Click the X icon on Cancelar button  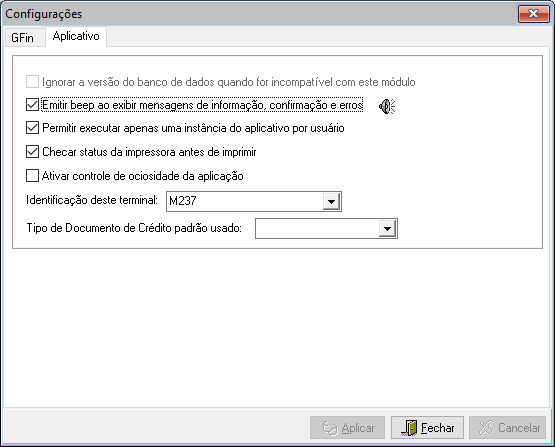tap(486, 428)
